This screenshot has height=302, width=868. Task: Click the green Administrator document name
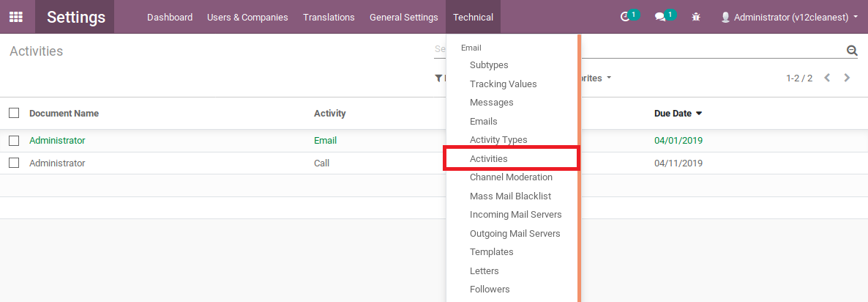click(57, 140)
